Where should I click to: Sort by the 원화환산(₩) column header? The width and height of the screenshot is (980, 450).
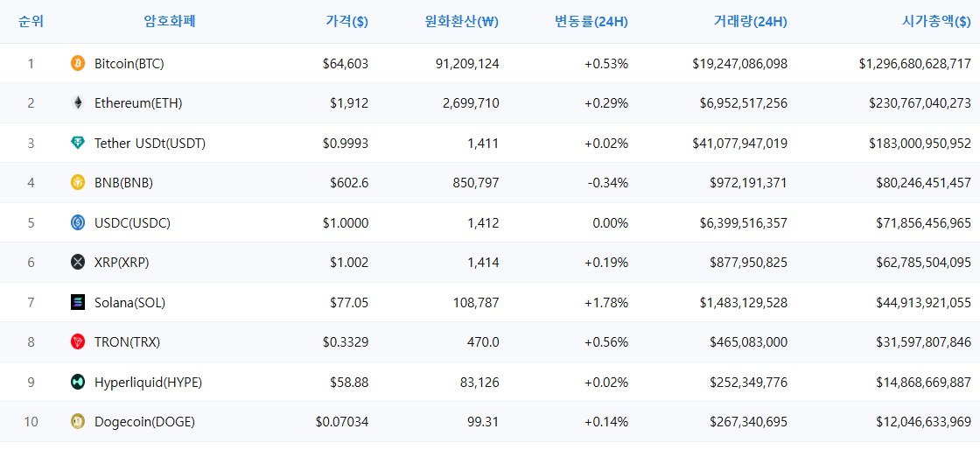[462, 22]
